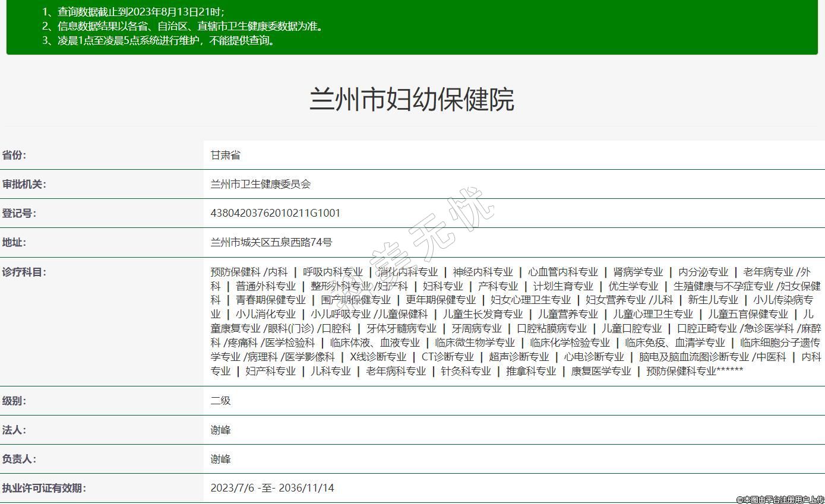This screenshot has width=825, height=504.
Task: Click the 登记号 row label
Action: [x=19, y=213]
